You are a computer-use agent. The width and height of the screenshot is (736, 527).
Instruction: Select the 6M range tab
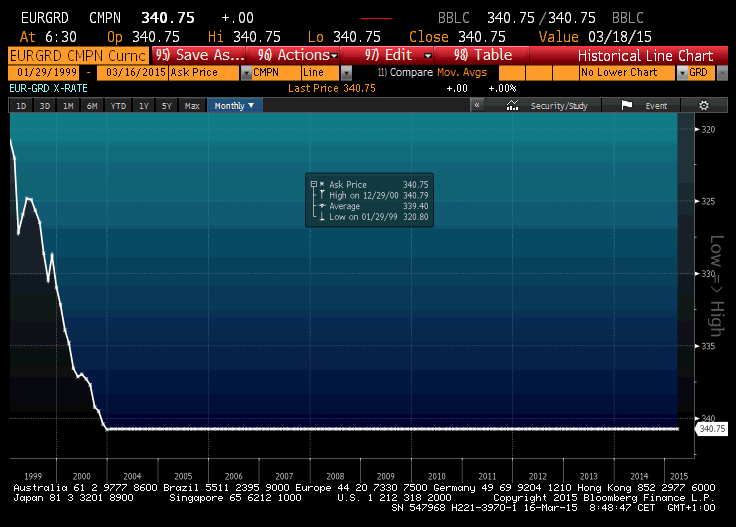pos(92,106)
